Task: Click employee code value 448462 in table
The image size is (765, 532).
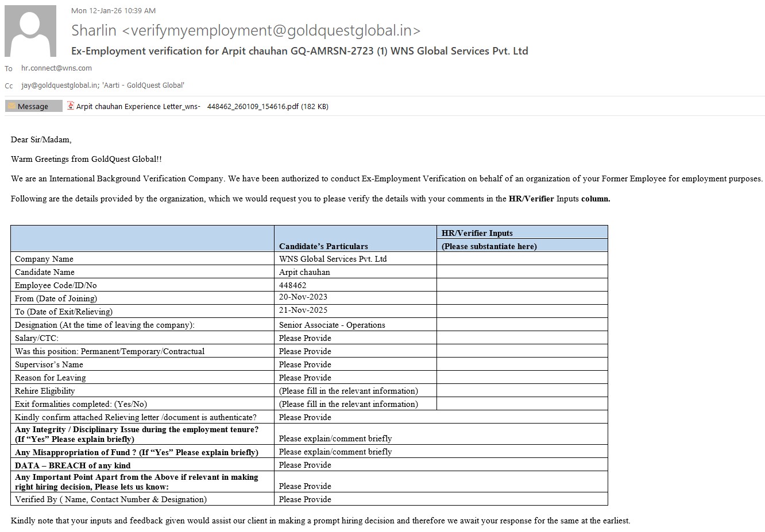Action: point(292,285)
